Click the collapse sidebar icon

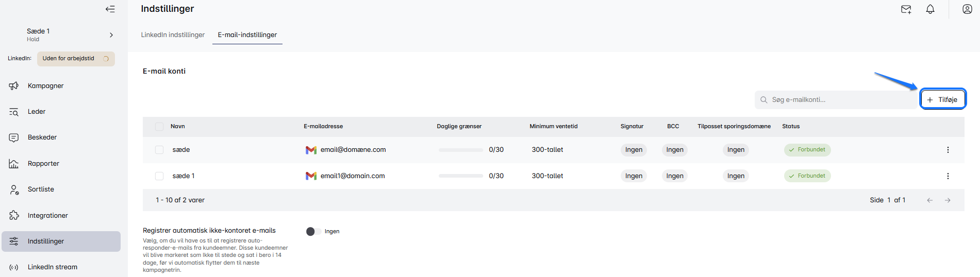(110, 9)
